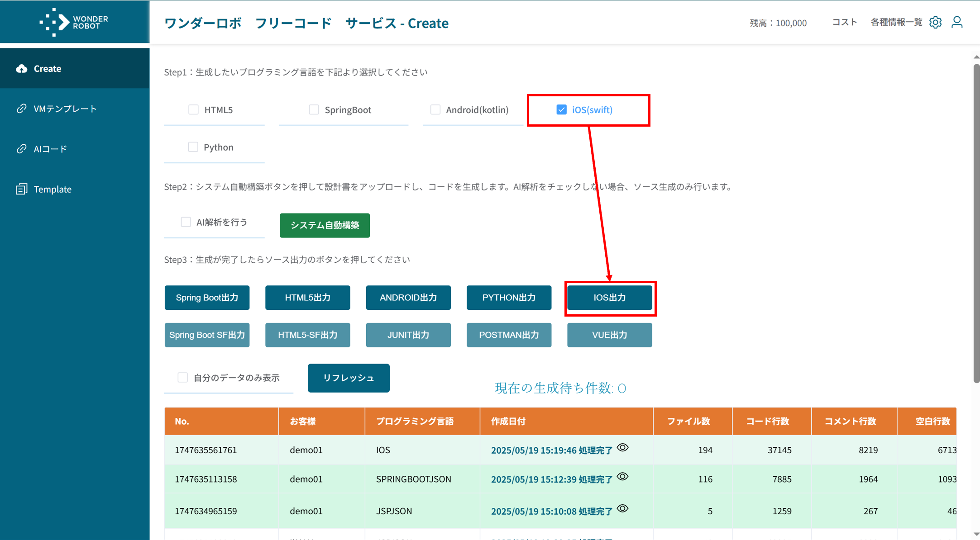Click the ANDROID出力 button
The image size is (980, 540).
point(408,298)
